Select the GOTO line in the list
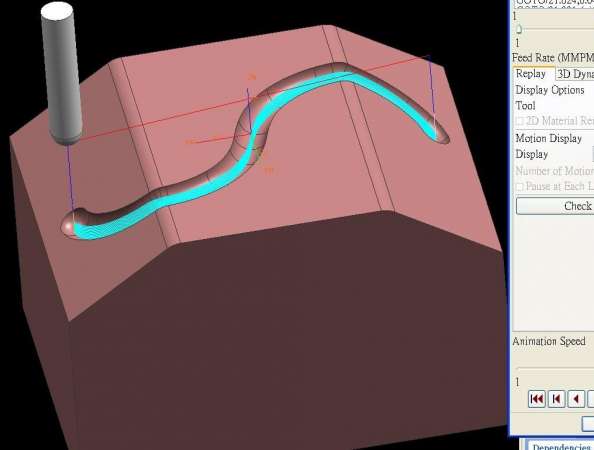The width and height of the screenshot is (594, 450). point(554,3)
